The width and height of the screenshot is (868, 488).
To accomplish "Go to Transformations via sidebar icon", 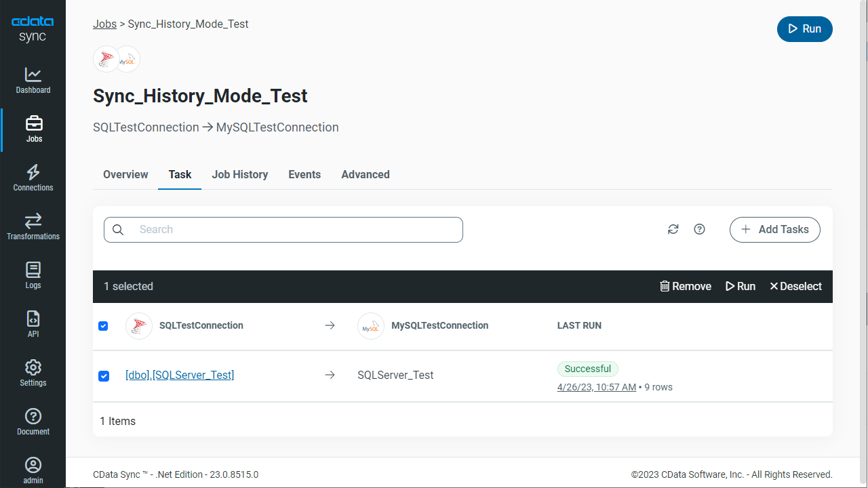I will [33, 226].
